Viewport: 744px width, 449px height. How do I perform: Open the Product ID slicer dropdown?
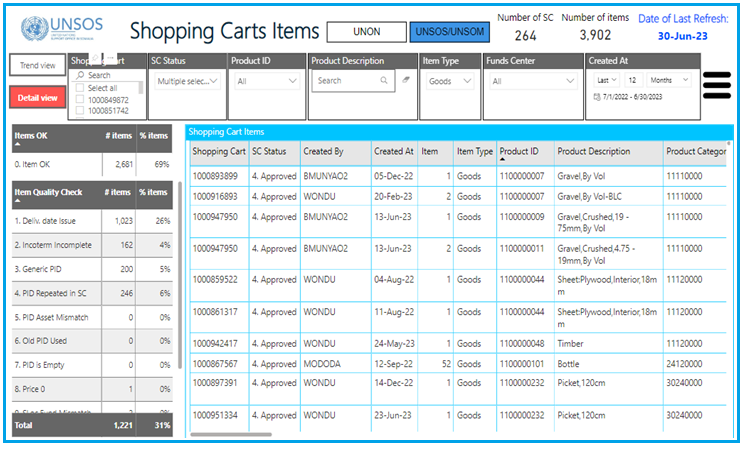coord(267,81)
